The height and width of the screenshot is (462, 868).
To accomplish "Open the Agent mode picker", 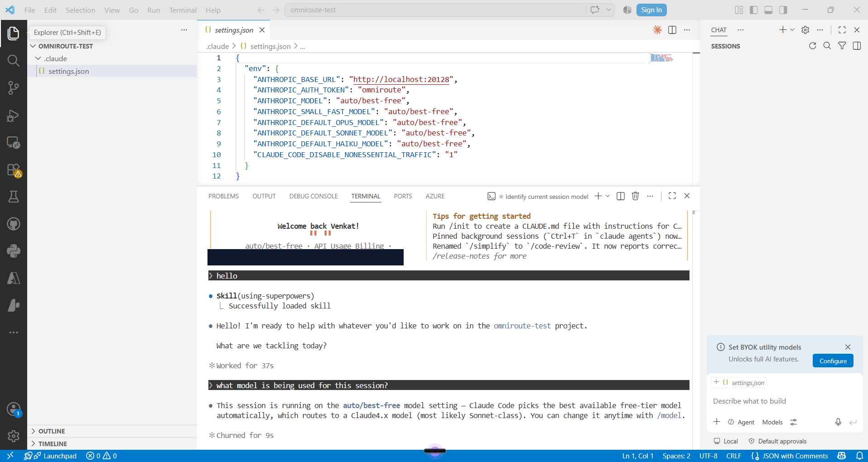I will (741, 422).
